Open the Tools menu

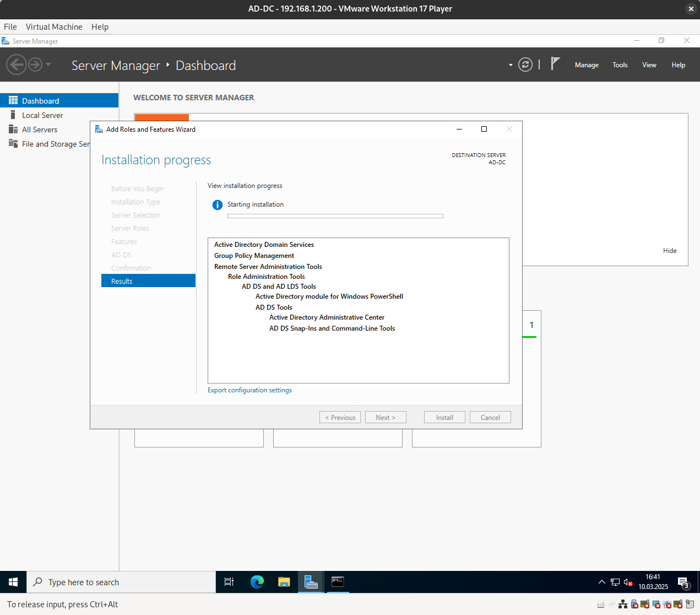pos(620,65)
